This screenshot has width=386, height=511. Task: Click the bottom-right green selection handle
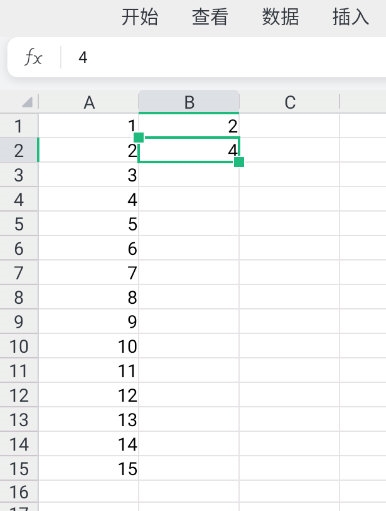pos(239,162)
